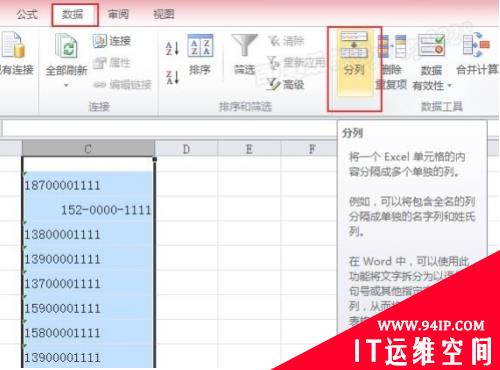
Task: Open the View (视图) tab
Action: pos(163,14)
